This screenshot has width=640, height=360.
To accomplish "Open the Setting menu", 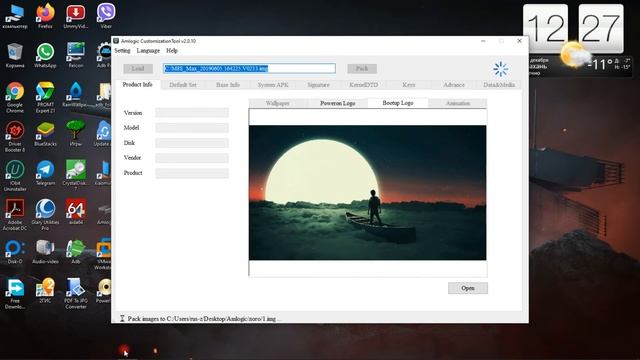I will (122, 51).
